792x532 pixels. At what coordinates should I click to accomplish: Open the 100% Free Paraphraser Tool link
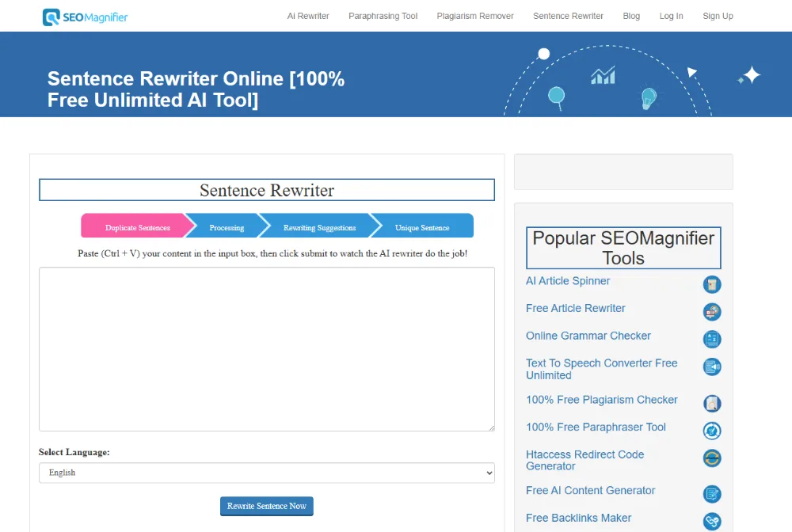[596, 427]
